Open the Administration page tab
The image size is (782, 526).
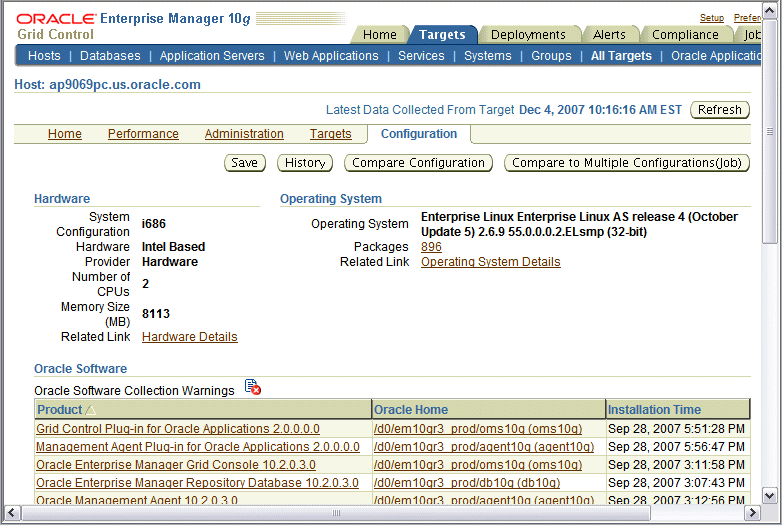click(x=244, y=134)
